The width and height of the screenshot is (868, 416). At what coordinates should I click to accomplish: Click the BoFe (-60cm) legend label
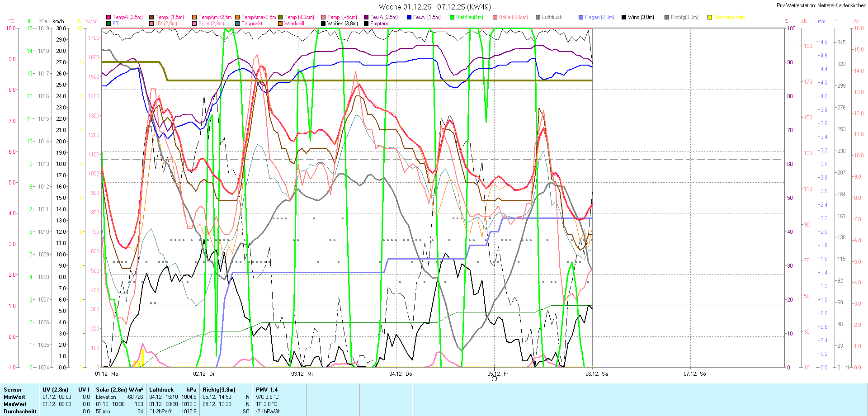point(513,17)
